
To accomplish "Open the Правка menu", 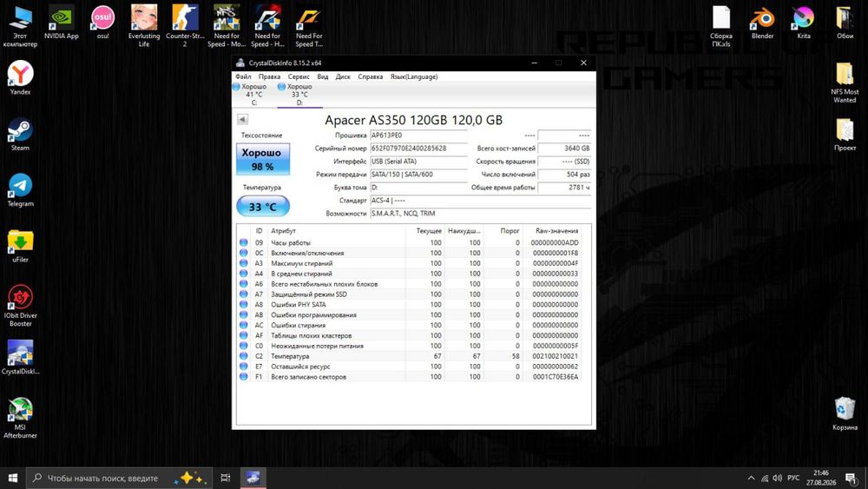I will pos(269,76).
